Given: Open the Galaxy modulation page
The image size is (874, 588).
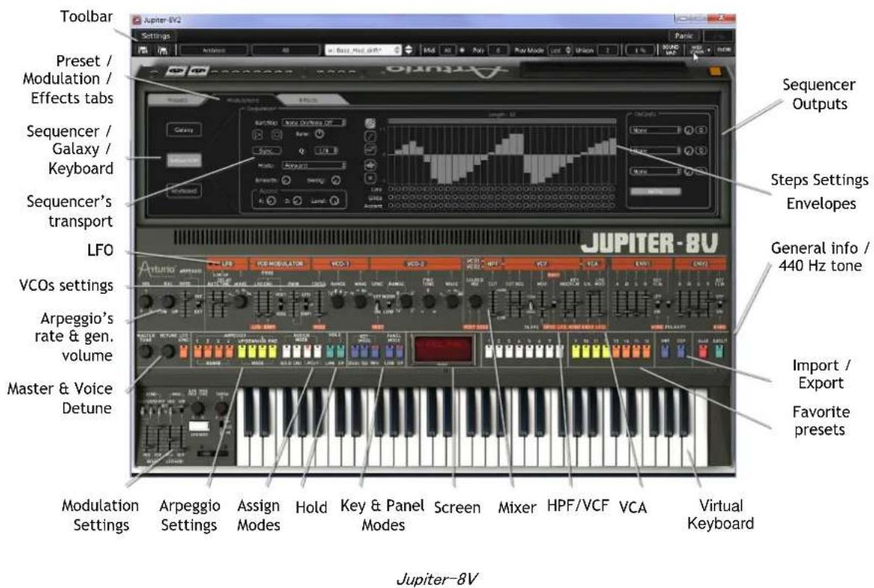Looking at the screenshot, I should [183, 130].
